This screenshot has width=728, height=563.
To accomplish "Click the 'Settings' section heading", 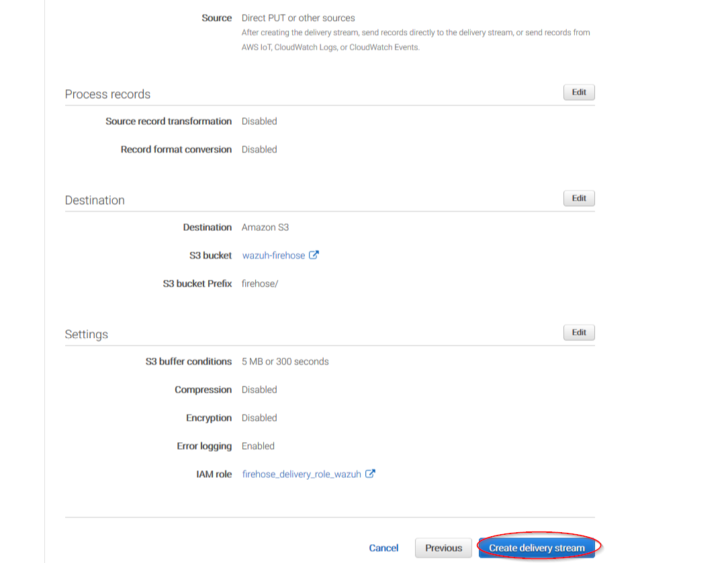I will 87,335.
